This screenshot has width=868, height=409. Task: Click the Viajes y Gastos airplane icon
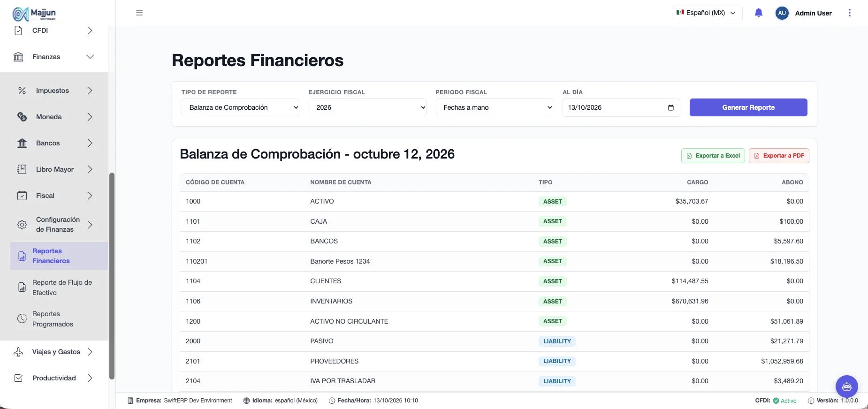[18, 352]
